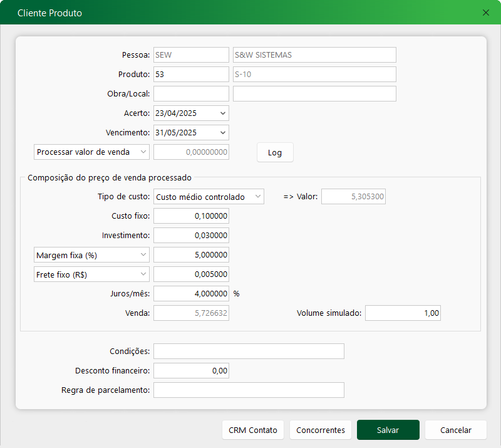Click the Venda field showing 5,726632
The image size is (501, 448).
(x=191, y=313)
